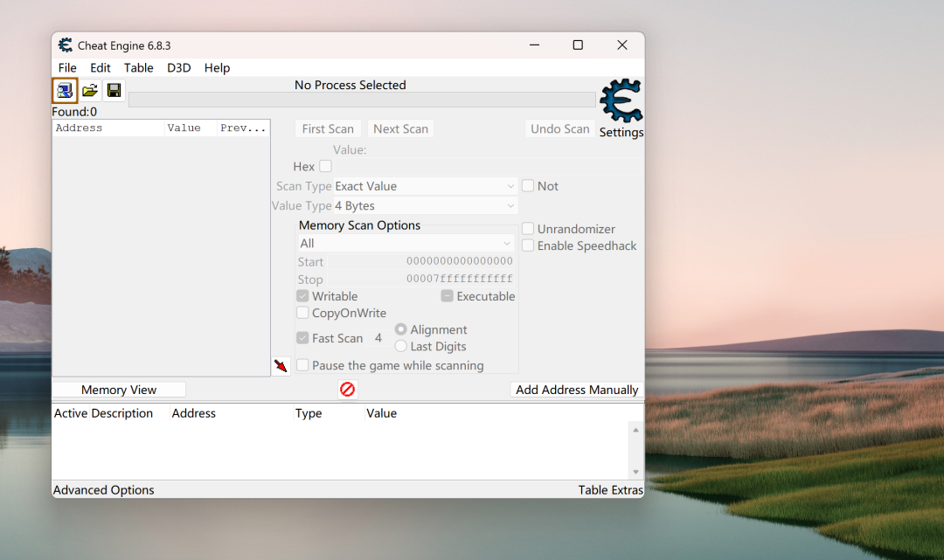
Task: Click the No Process Selected label
Action: pos(351,85)
